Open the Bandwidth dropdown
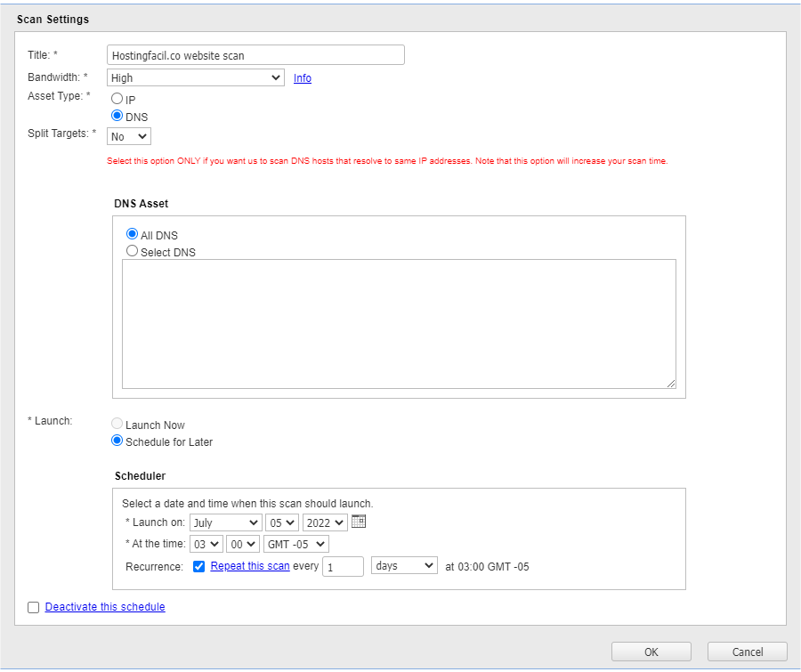Screen dimensions: 801x672 click(x=195, y=77)
